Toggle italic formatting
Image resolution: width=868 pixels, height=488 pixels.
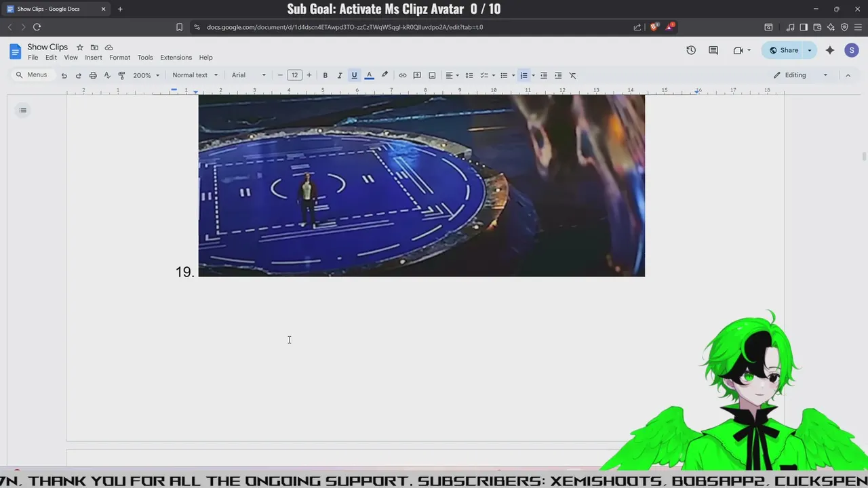pyautogui.click(x=339, y=75)
